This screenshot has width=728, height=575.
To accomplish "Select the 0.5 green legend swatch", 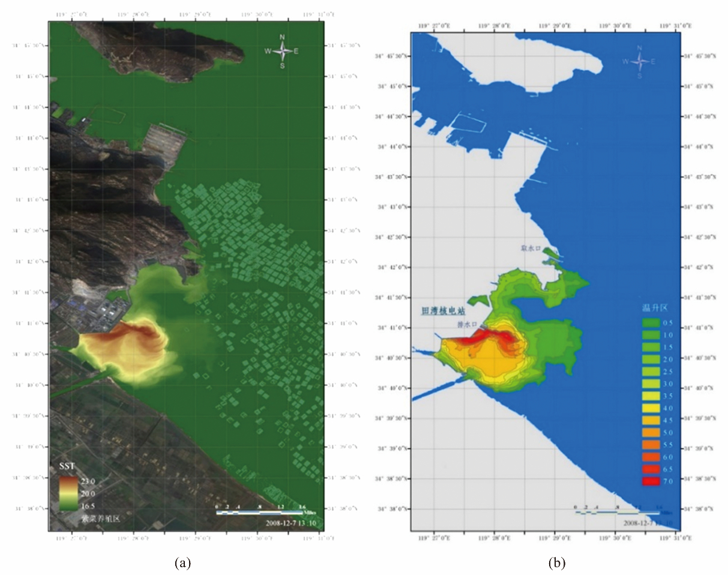I will 651,322.
